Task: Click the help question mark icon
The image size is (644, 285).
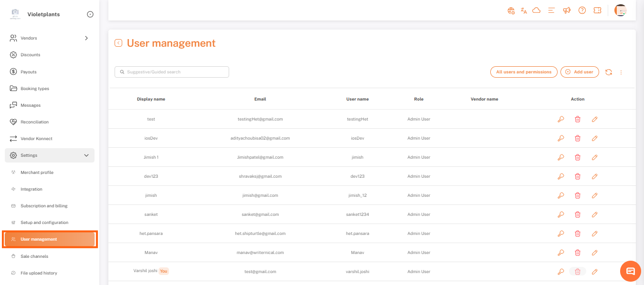Action: tap(582, 10)
